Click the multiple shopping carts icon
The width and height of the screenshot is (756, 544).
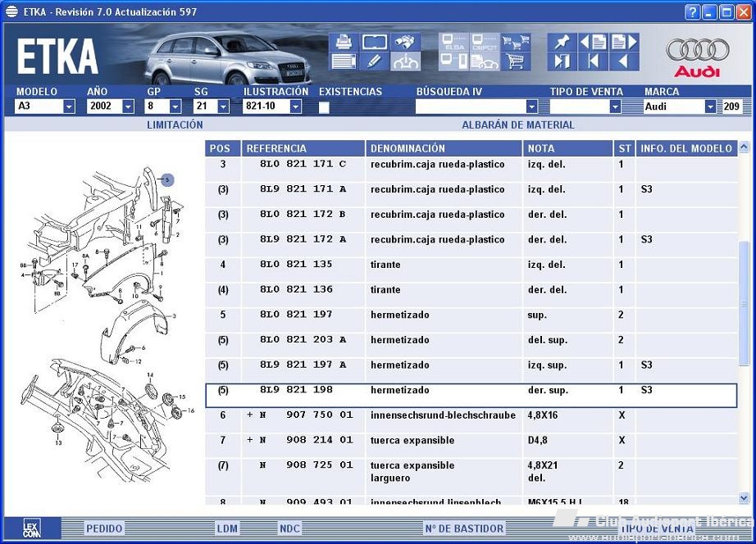516,42
